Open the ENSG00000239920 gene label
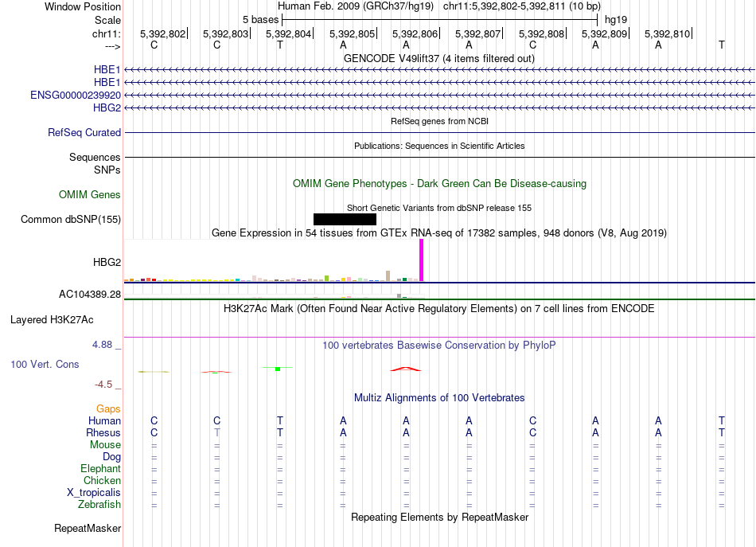756x547 pixels. coord(76,95)
